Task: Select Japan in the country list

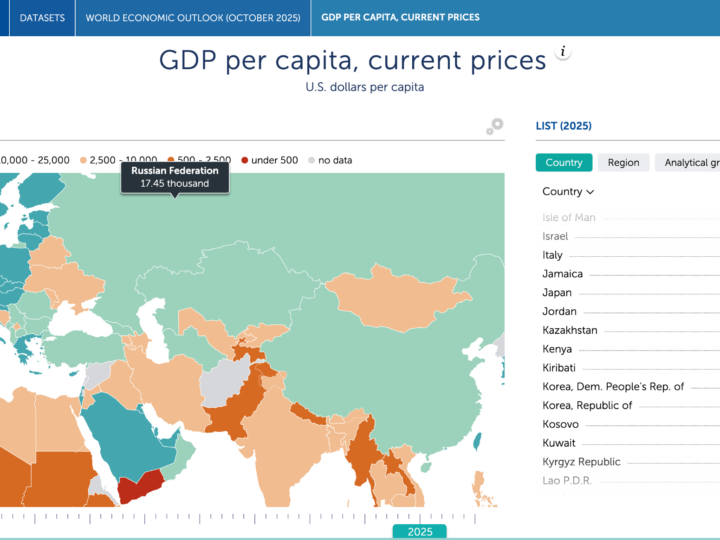Action: (557, 293)
